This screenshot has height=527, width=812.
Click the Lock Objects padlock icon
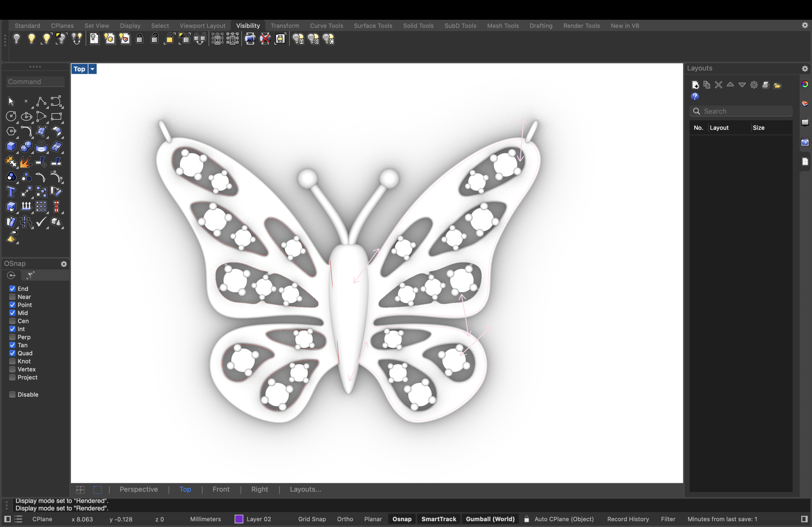tap(140, 39)
